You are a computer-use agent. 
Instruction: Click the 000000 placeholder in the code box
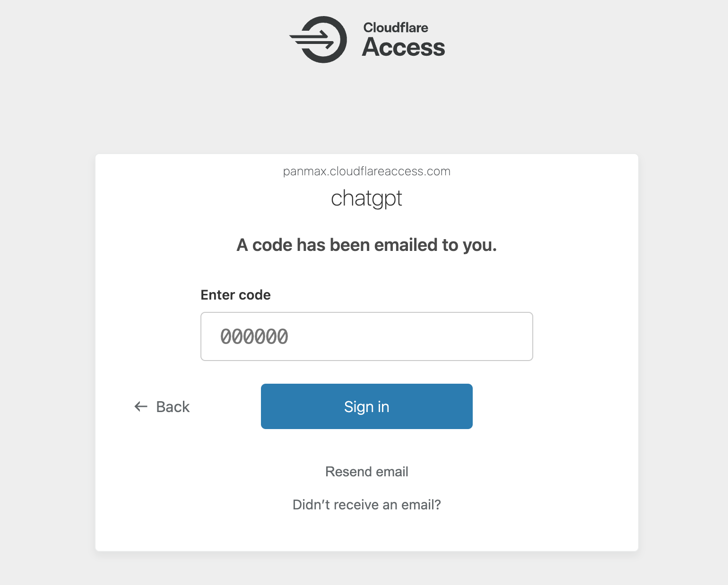point(254,337)
